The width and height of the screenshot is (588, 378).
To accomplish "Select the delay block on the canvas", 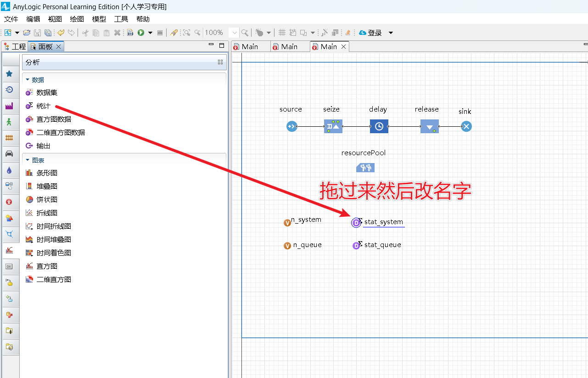I will click(x=379, y=126).
